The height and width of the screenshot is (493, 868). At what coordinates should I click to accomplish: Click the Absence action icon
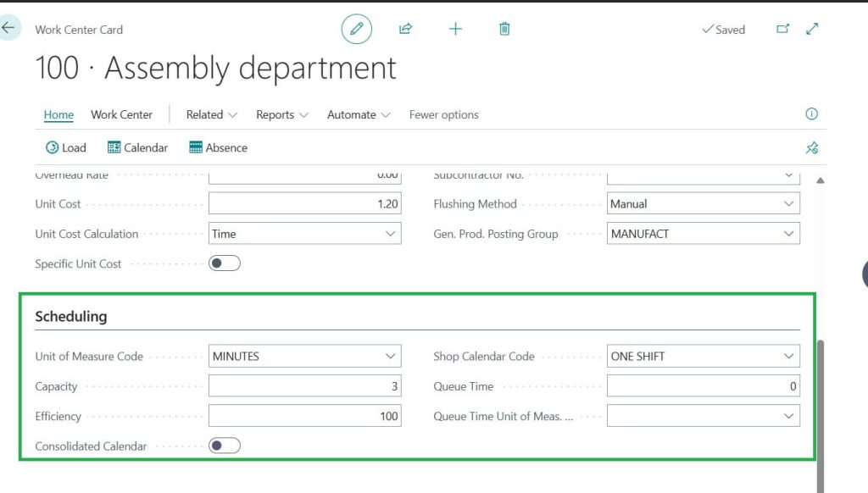218,147
